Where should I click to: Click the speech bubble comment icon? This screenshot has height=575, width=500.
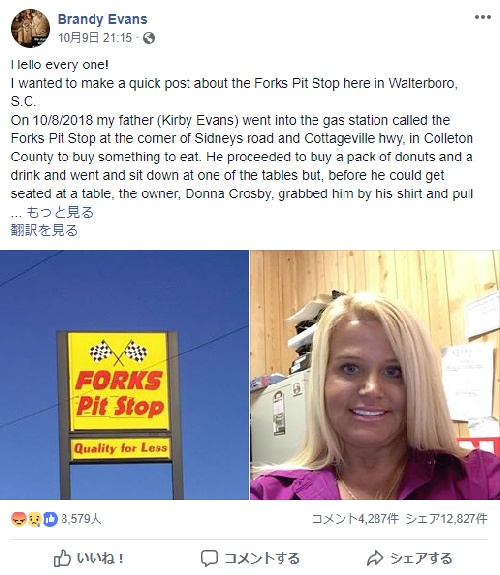coord(209,558)
